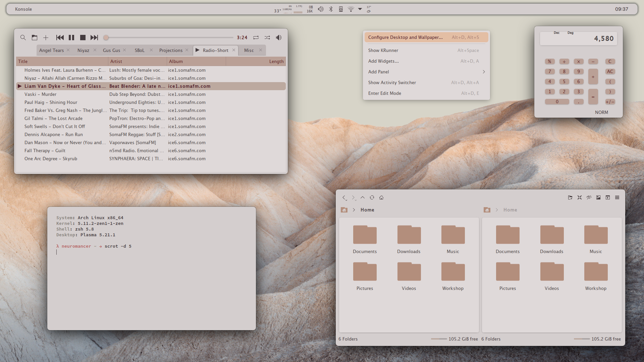Image resolution: width=644 pixels, height=362 pixels.
Task: Click the search icon in music player
Action: 23,38
